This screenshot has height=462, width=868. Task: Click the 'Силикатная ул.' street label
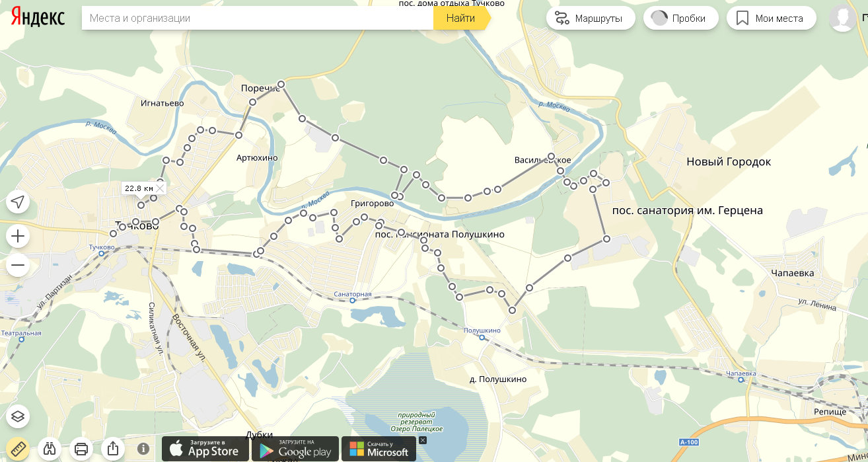[x=156, y=329]
